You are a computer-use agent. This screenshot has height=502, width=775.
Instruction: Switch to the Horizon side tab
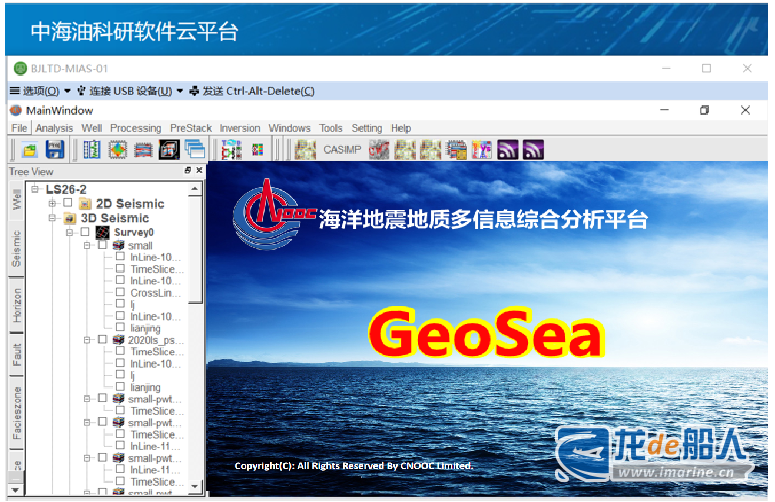16,305
